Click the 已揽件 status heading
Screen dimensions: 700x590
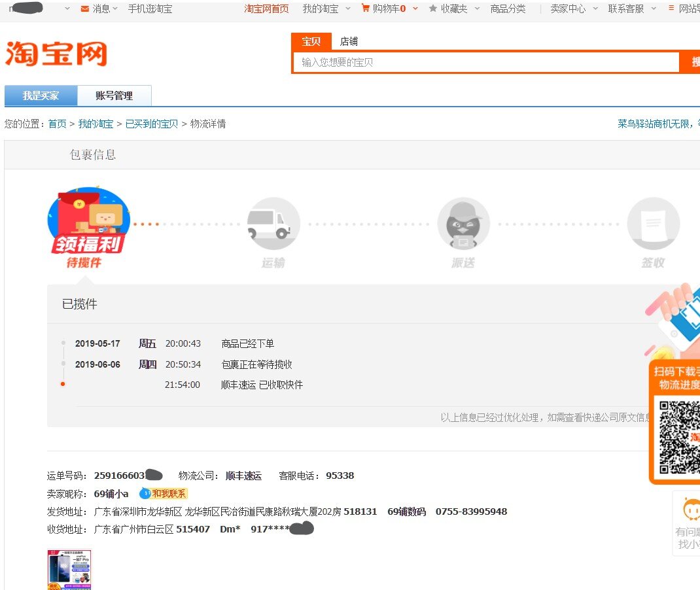79,304
